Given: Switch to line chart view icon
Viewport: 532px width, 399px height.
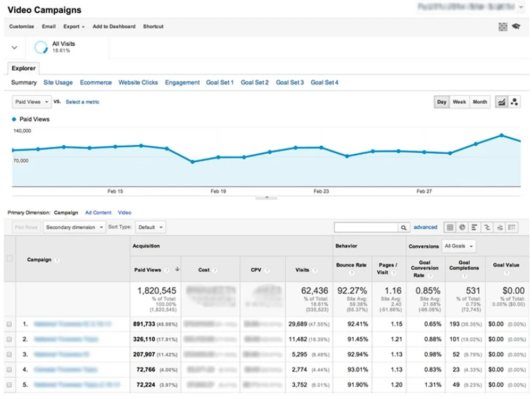Looking at the screenshot, I should (x=502, y=102).
